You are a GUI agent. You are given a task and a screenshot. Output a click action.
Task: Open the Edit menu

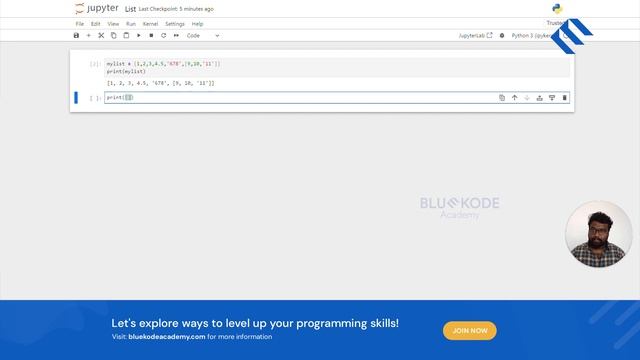(96, 24)
